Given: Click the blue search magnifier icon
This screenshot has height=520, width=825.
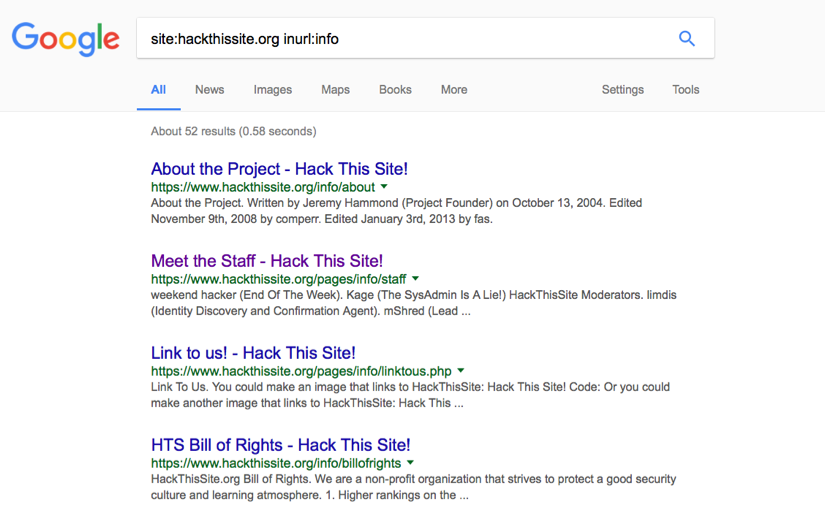Looking at the screenshot, I should tap(686, 39).
